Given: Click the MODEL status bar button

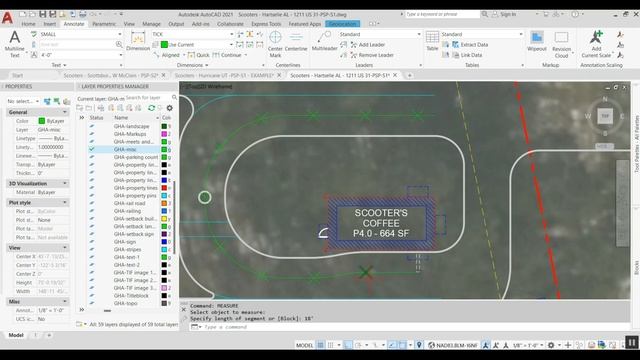Looking at the screenshot, I should (x=304, y=345).
